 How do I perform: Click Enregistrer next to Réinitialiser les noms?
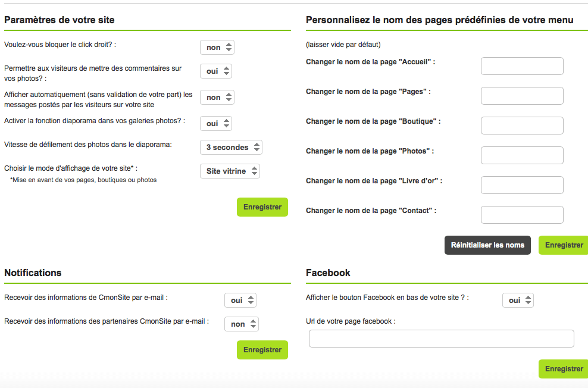563,245
